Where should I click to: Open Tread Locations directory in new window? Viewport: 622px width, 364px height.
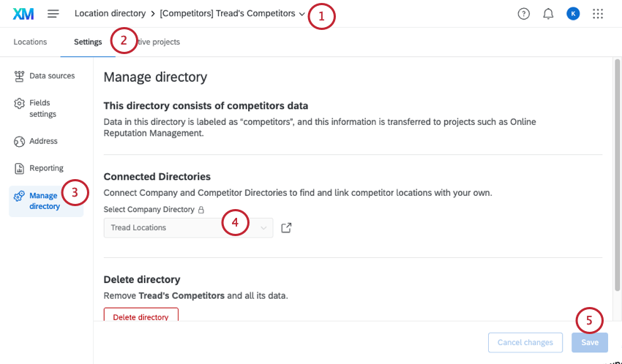click(286, 228)
